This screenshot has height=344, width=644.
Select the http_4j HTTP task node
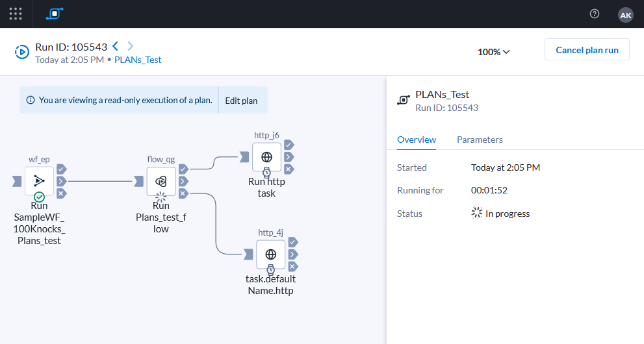pyautogui.click(x=270, y=254)
